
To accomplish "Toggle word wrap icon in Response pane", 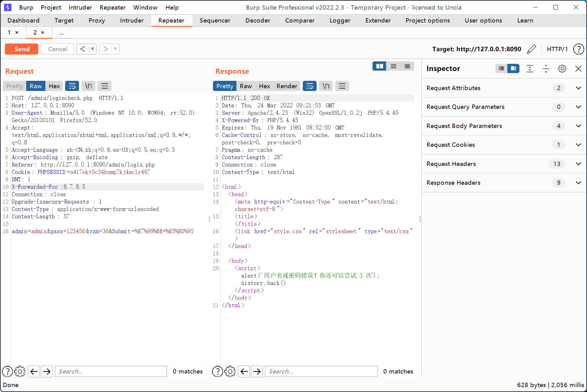I will tap(310, 86).
